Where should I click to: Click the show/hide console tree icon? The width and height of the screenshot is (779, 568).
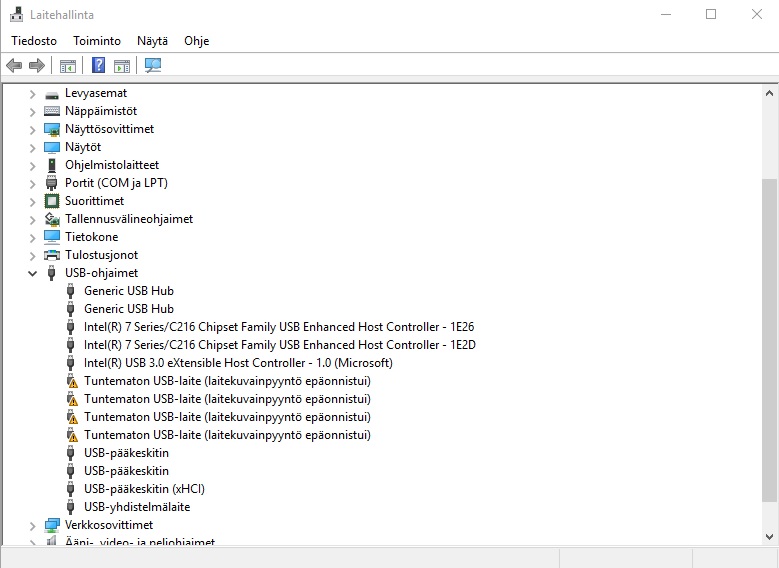[67, 66]
